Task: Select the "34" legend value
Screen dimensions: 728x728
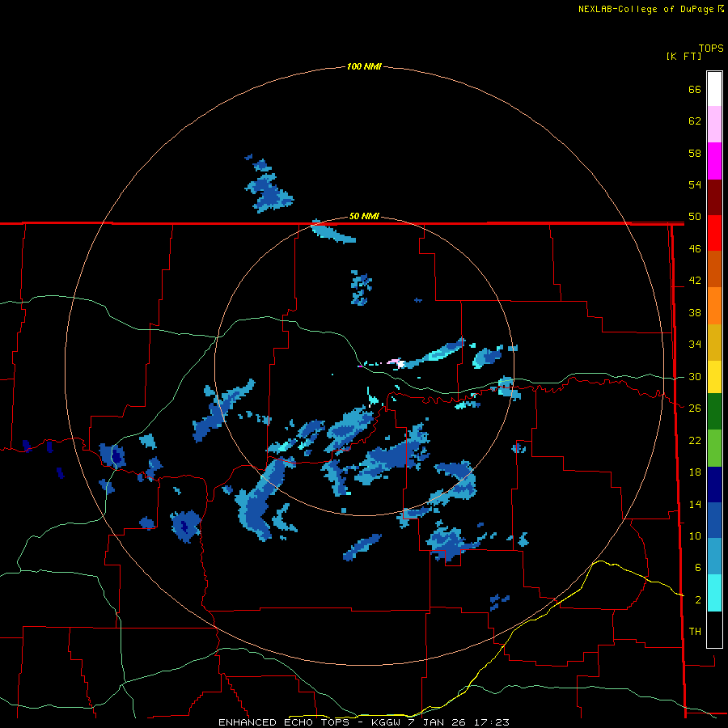Action: pyautogui.click(x=695, y=345)
